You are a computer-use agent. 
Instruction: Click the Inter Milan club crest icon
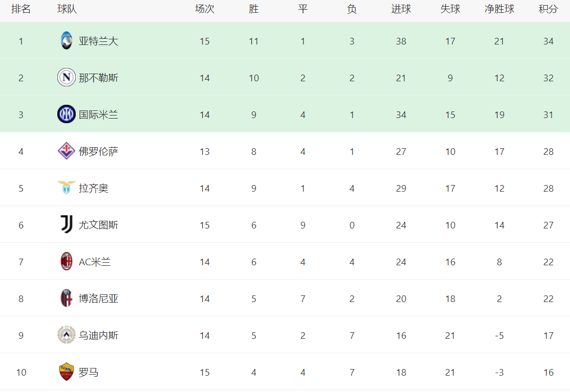click(67, 114)
